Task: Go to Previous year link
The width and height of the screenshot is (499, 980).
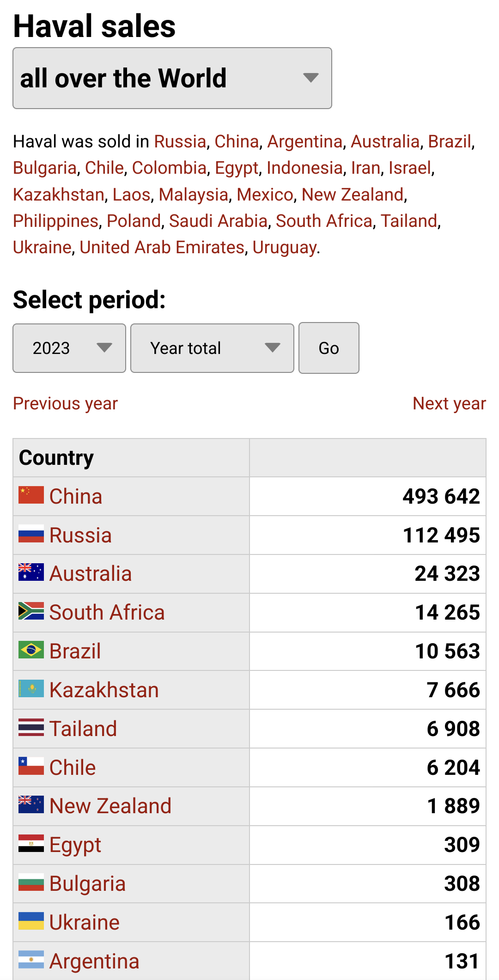Action: 65,403
